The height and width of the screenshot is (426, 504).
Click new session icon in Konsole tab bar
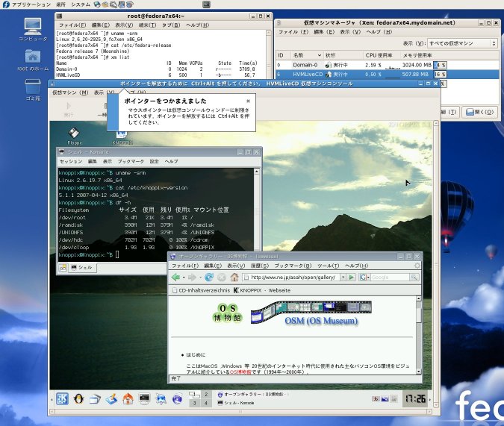63,267
